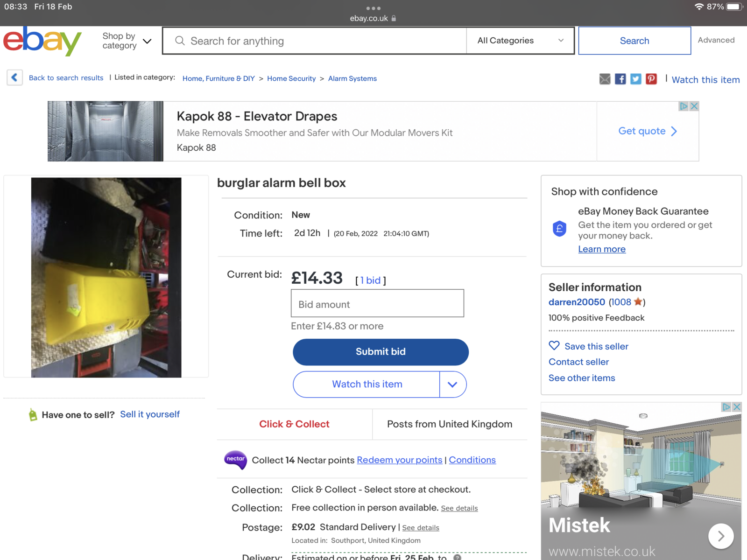Click the eBay logo
This screenshot has height=560, width=747.
(x=42, y=41)
